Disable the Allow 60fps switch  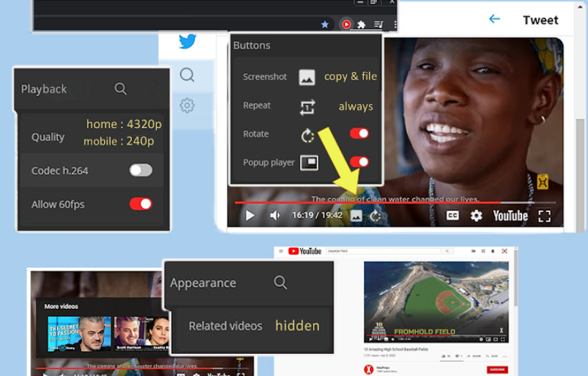point(140,204)
